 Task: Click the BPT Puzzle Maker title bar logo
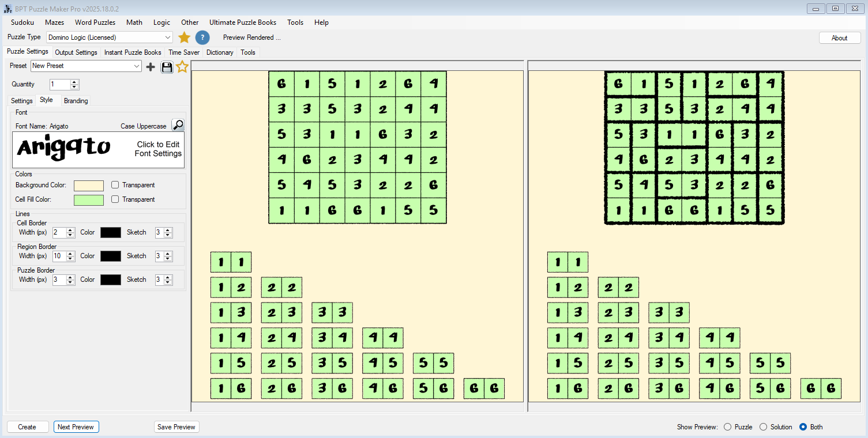tap(7, 8)
